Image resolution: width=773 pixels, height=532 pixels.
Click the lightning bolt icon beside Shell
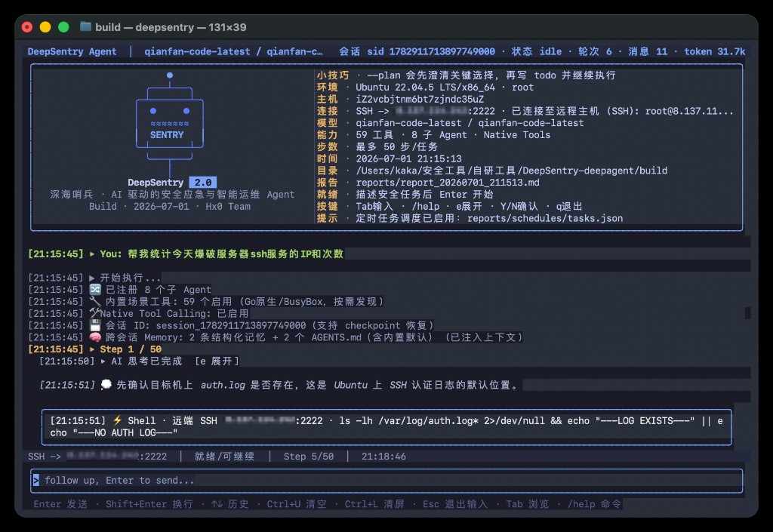pos(117,420)
